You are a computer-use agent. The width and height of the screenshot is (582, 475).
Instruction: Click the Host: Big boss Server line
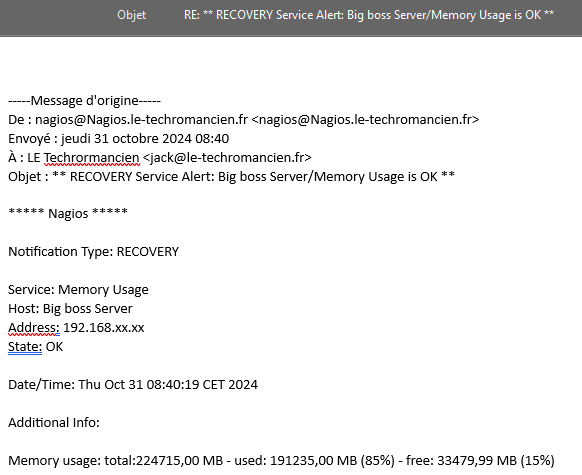70,309
